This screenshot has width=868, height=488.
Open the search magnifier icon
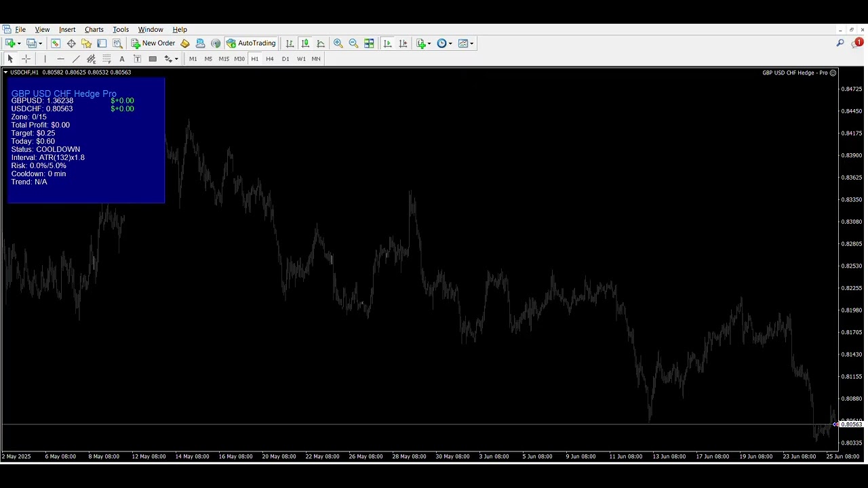pyautogui.click(x=840, y=43)
